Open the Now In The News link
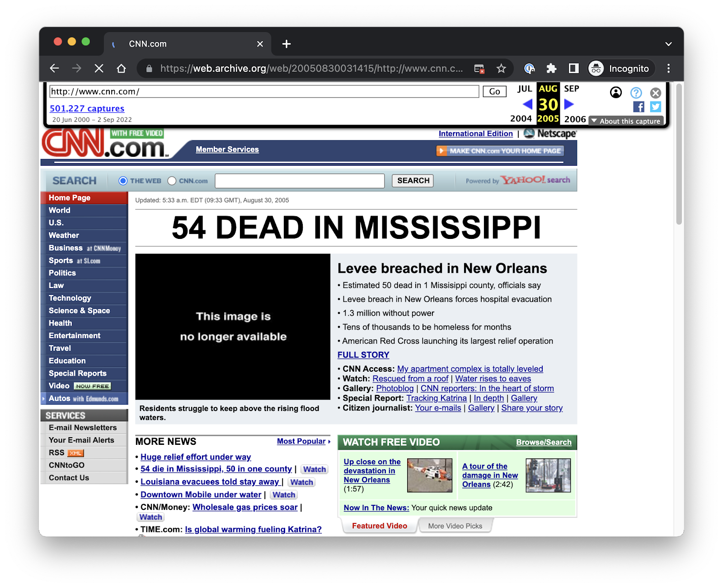This screenshot has height=588, width=723. tap(376, 508)
